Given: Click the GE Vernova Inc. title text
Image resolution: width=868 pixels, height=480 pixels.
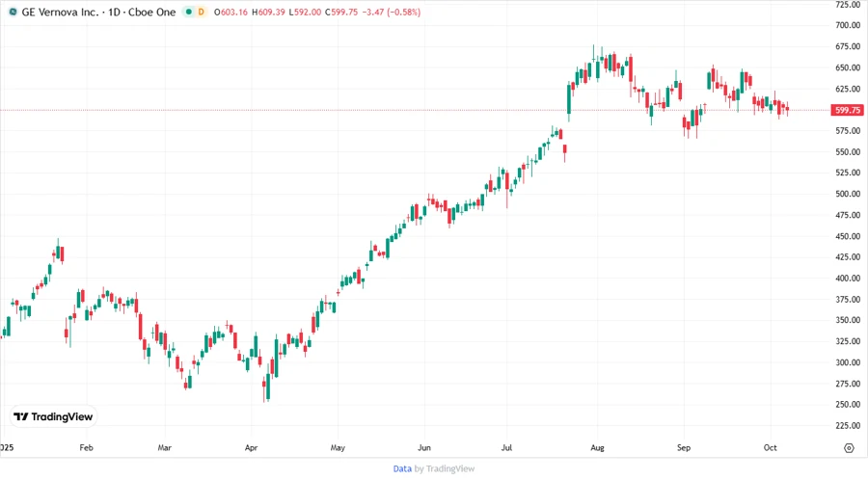Looking at the screenshot, I should click(66, 12).
